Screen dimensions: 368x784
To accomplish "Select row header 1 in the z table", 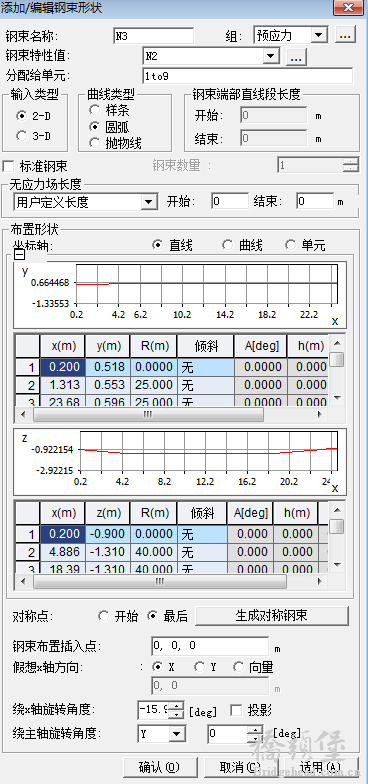I will 28,534.
